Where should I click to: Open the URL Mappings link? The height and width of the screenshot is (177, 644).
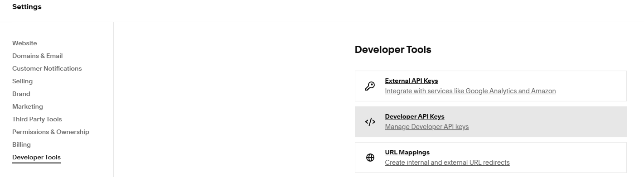[x=407, y=152]
